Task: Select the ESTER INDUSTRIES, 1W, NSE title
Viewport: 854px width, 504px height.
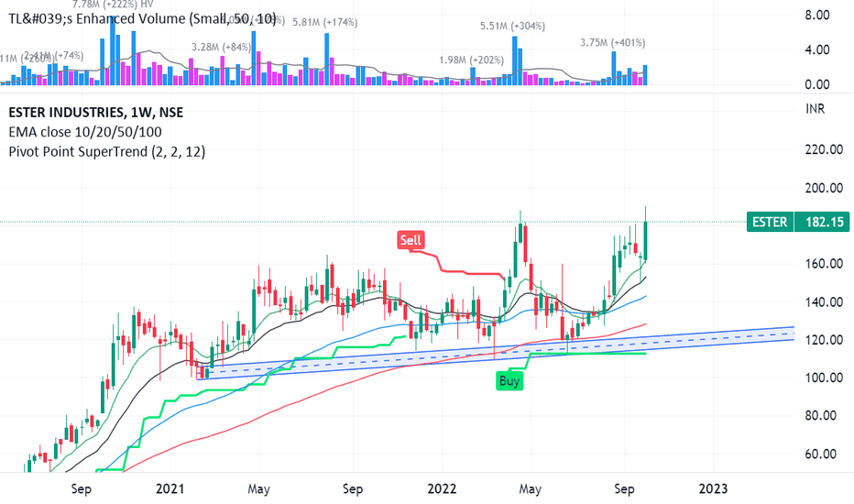Action: click(96, 113)
